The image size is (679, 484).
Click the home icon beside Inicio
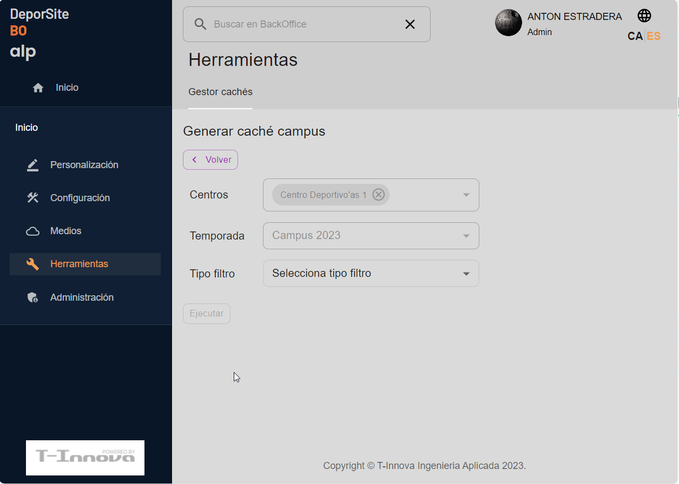(38, 88)
